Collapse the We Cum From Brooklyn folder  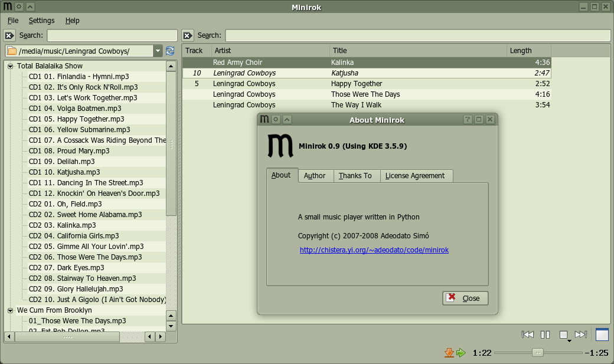tap(11, 310)
